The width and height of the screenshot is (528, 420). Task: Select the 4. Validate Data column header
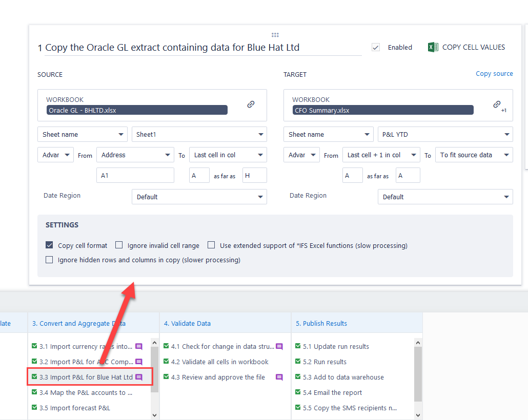click(187, 323)
